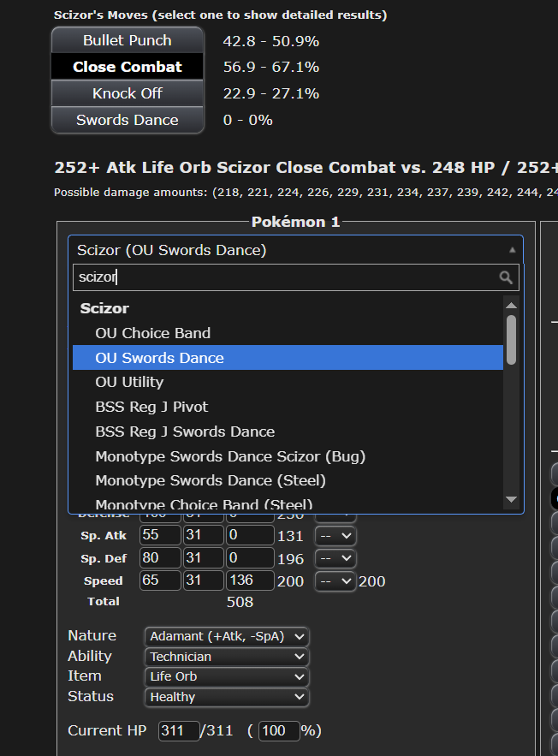Select the Knock Off move button
This screenshot has width=558, height=756.
click(128, 93)
